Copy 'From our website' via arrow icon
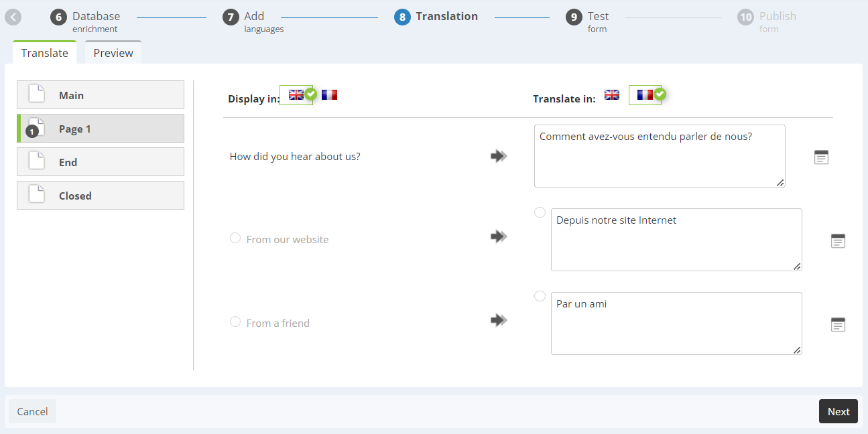Screen dimensions: 868x434 499,236
